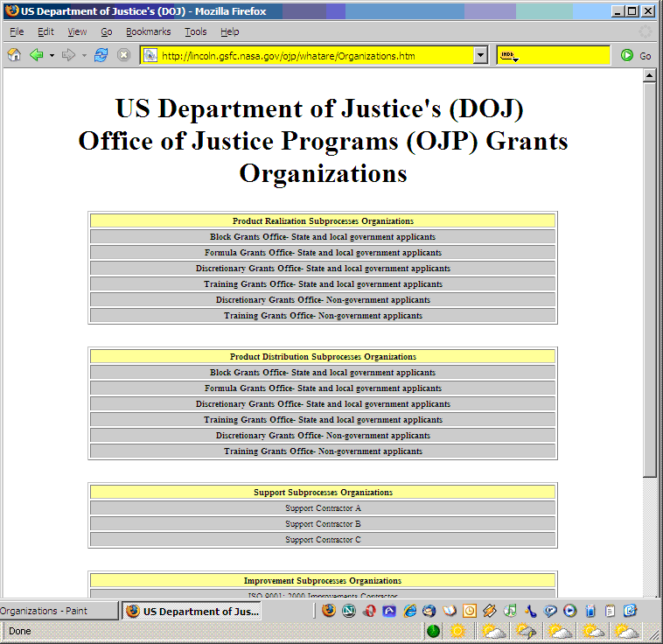
Task: Click the speech-bubble media player icon
Action: tap(550, 611)
